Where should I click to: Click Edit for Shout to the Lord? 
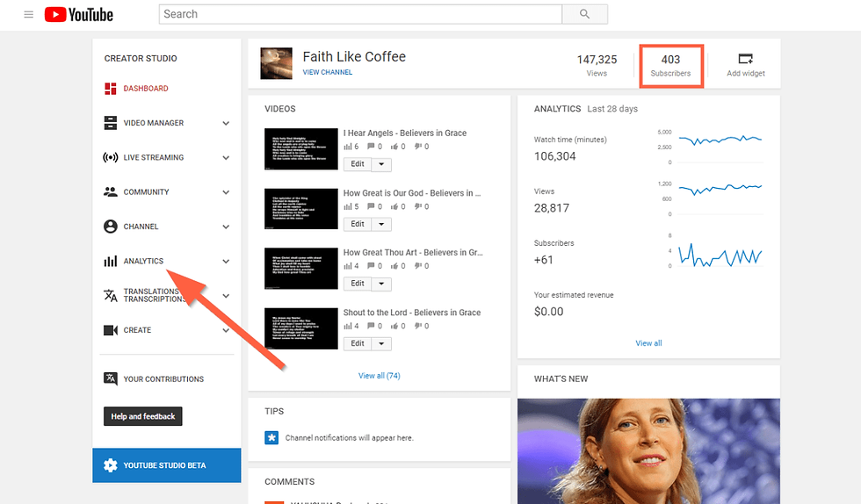point(358,343)
